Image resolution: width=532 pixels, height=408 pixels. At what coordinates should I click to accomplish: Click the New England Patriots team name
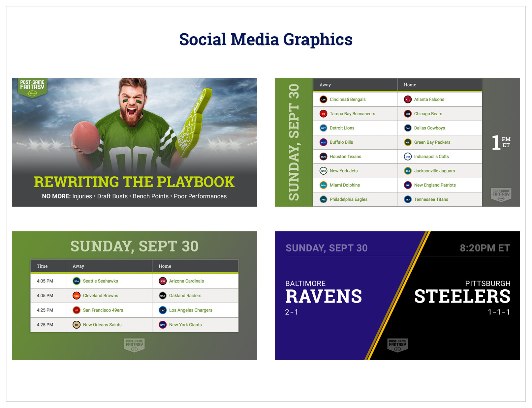435,185
